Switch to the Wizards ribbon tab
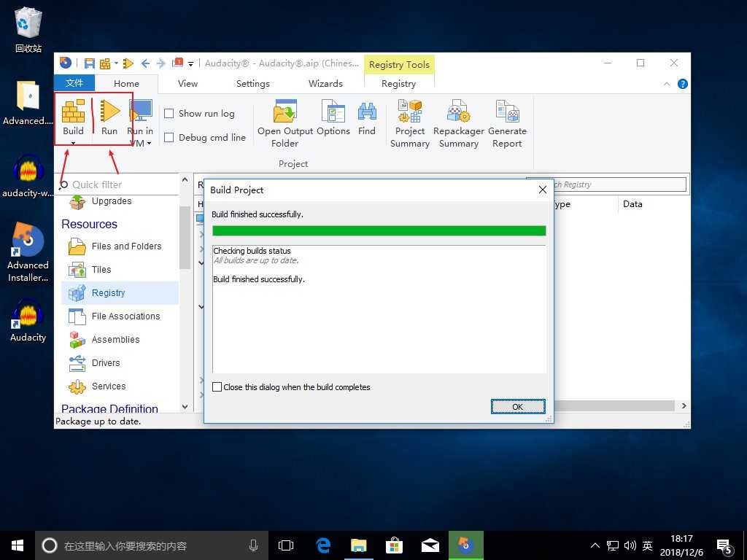 click(325, 83)
